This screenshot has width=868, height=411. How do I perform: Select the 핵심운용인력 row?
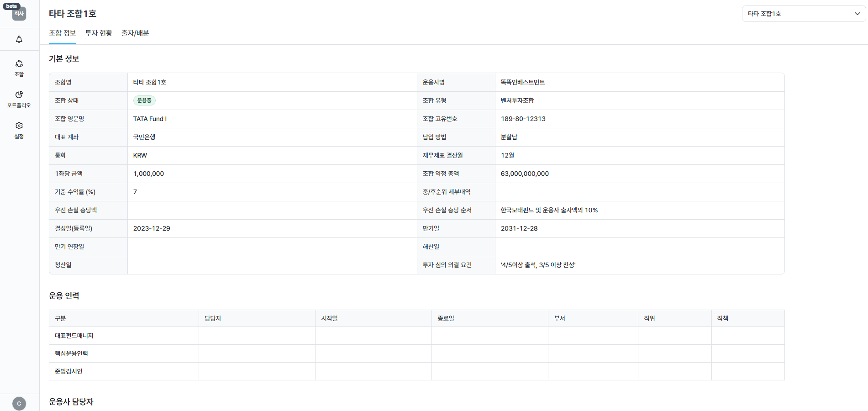[x=71, y=353]
